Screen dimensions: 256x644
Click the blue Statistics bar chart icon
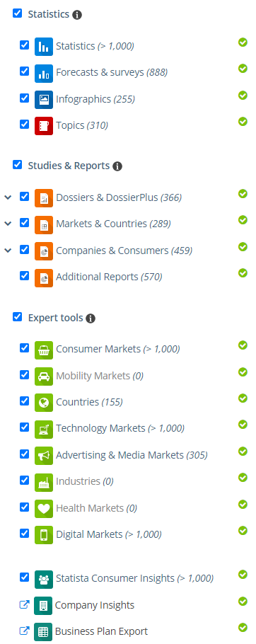43,47
